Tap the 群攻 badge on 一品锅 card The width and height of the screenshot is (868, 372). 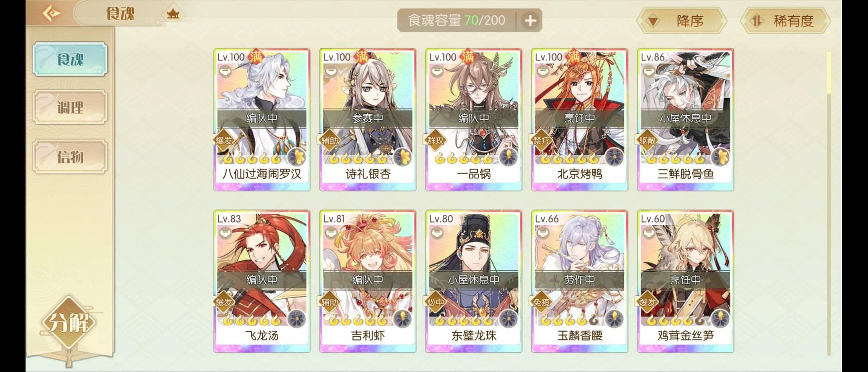coord(435,140)
